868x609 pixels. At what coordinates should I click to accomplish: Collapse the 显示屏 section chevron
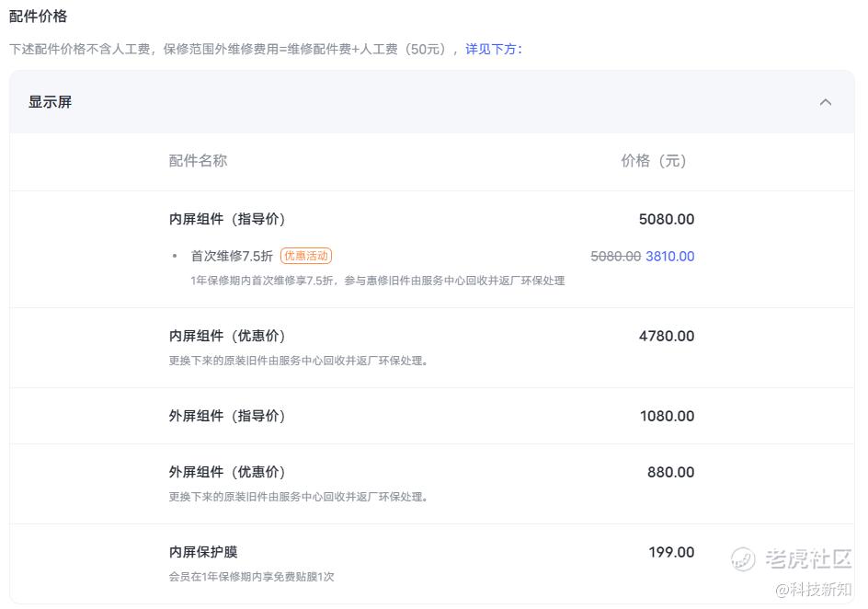825,102
